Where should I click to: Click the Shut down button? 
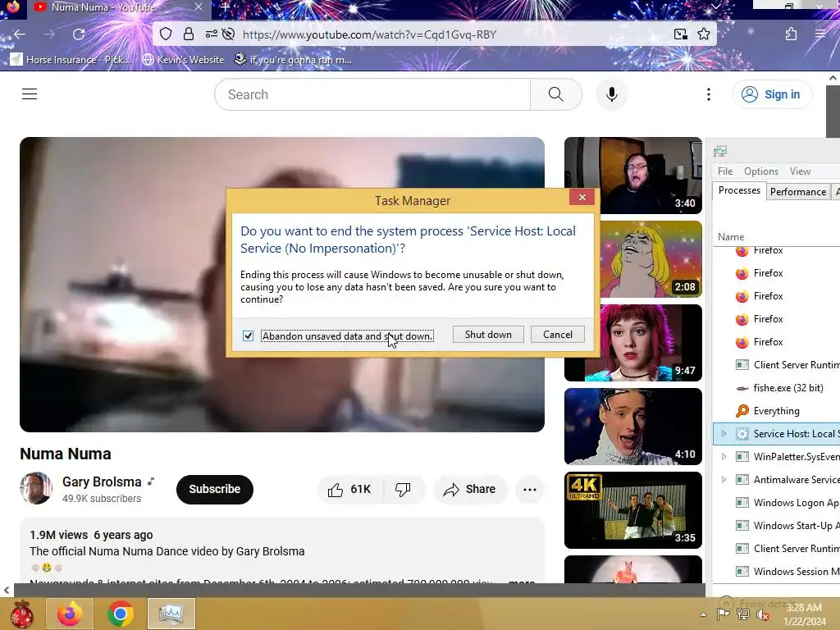pos(488,335)
